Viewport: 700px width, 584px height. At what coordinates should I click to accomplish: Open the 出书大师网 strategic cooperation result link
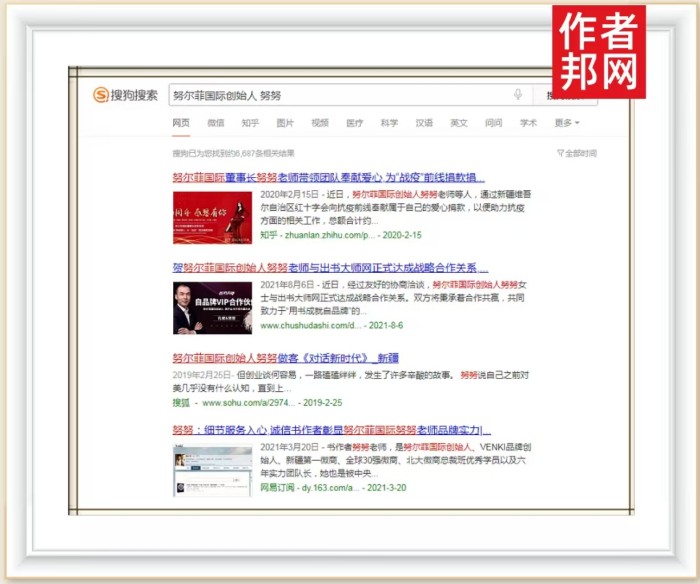click(330, 268)
